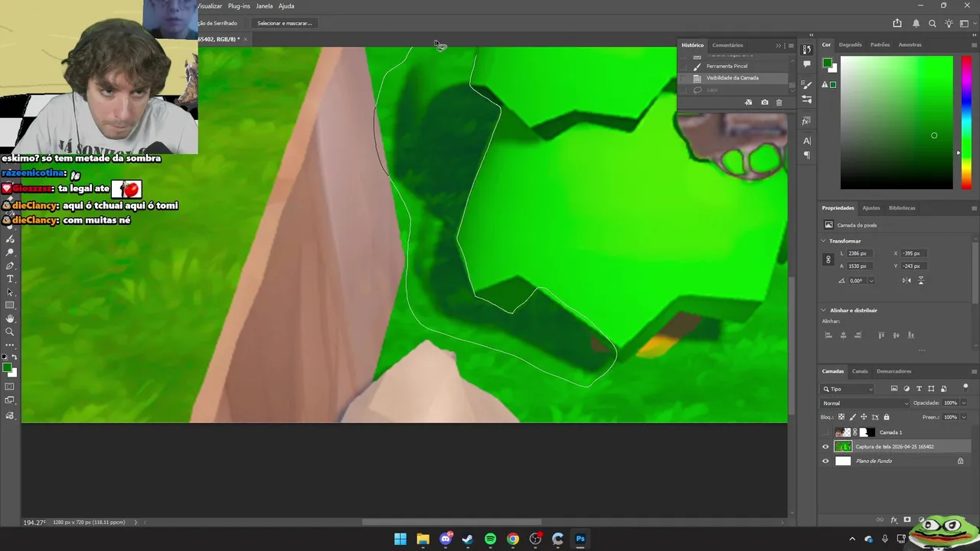Toggle the layer filter switch
Screen dimensions: 980x551
coord(965,387)
